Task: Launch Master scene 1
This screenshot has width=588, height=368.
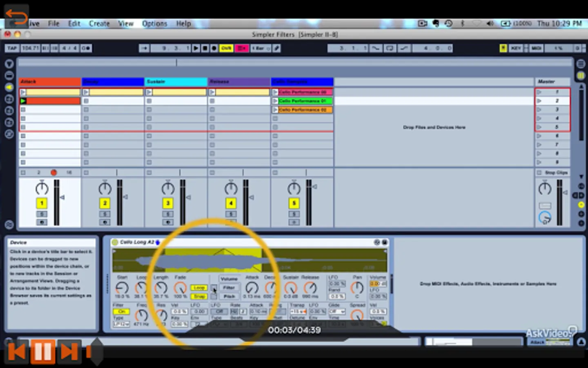Action: pos(539,92)
